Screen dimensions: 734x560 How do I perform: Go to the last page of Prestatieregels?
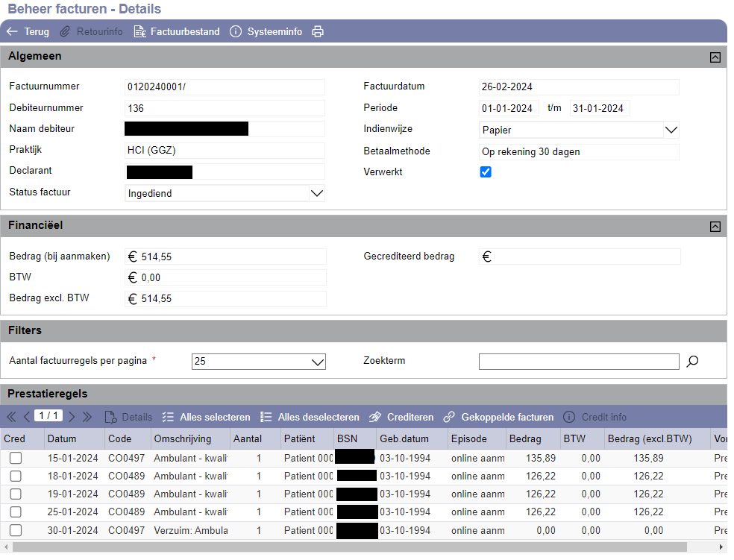tap(87, 417)
